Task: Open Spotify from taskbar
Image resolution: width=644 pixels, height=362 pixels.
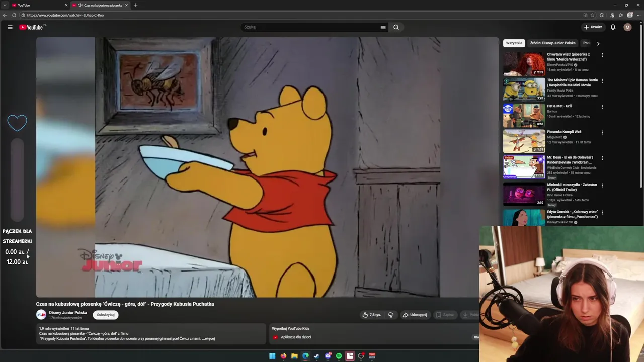Action: click(339, 356)
